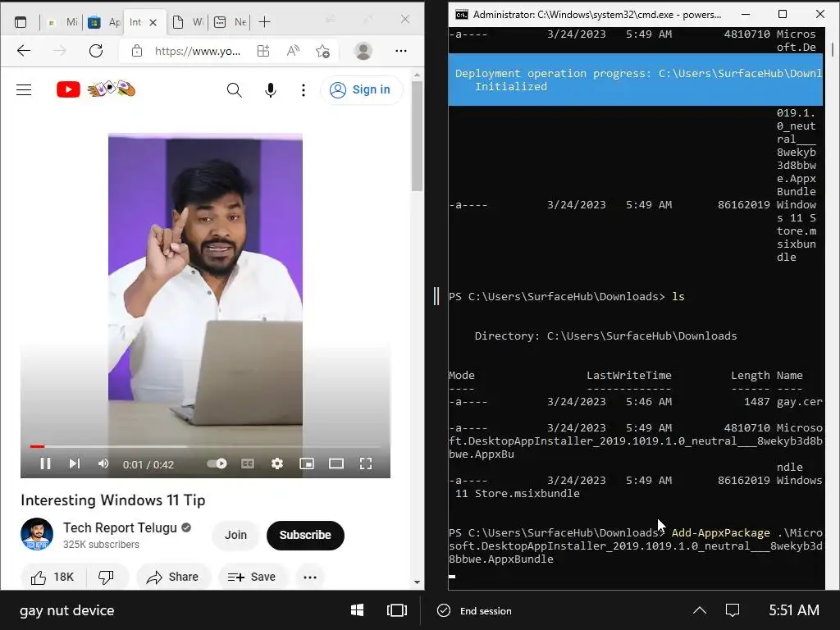Click the 5:51 AM clock
Viewport: 840px width, 630px height.
(794, 610)
